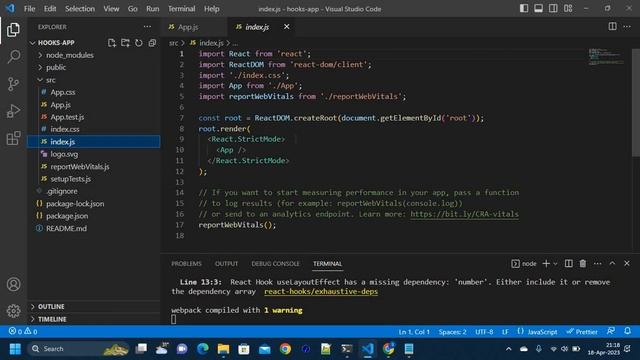
Task: Click the code minimap overview
Action: tap(606, 57)
